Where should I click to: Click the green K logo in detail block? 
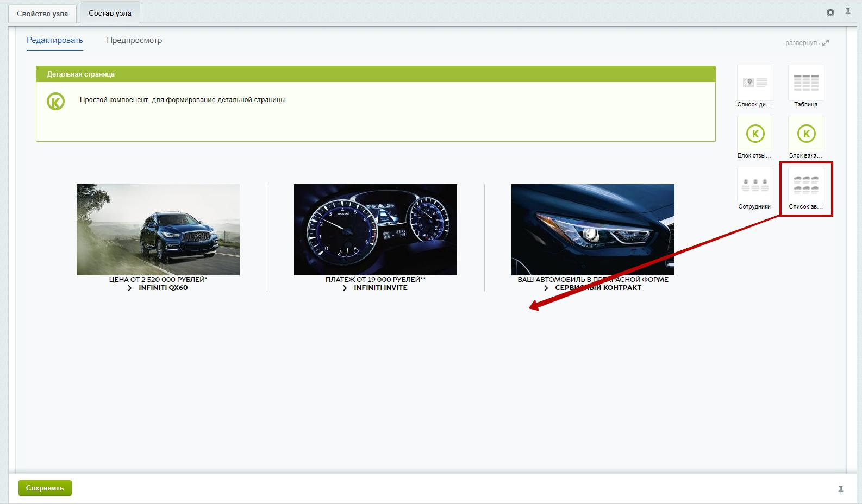pos(55,101)
